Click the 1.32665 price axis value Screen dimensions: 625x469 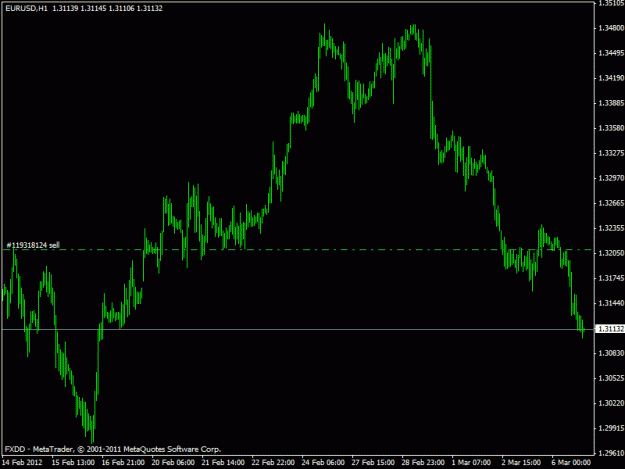point(611,203)
